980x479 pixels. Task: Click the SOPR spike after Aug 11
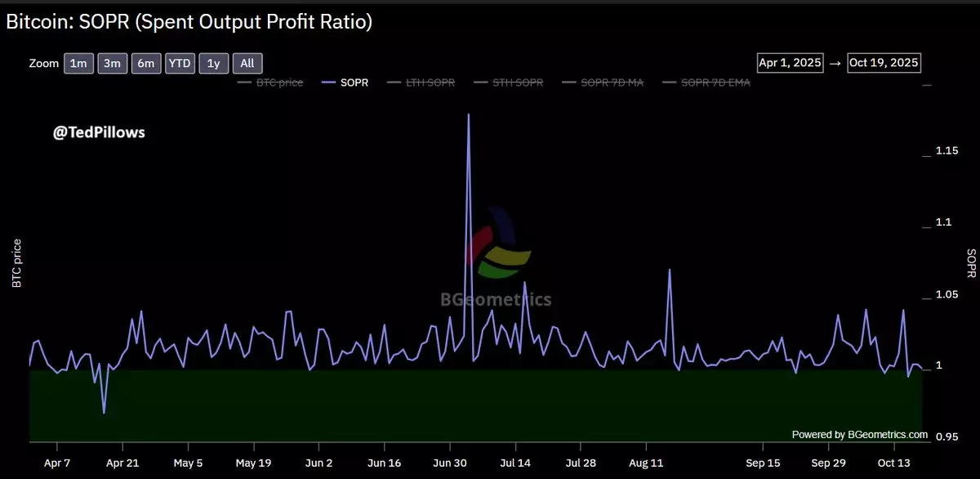[x=670, y=271]
